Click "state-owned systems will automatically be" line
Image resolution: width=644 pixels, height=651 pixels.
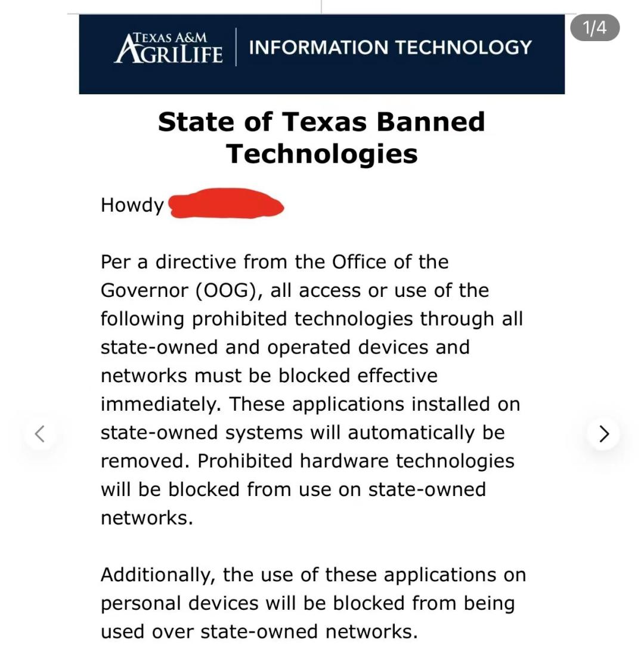point(302,432)
